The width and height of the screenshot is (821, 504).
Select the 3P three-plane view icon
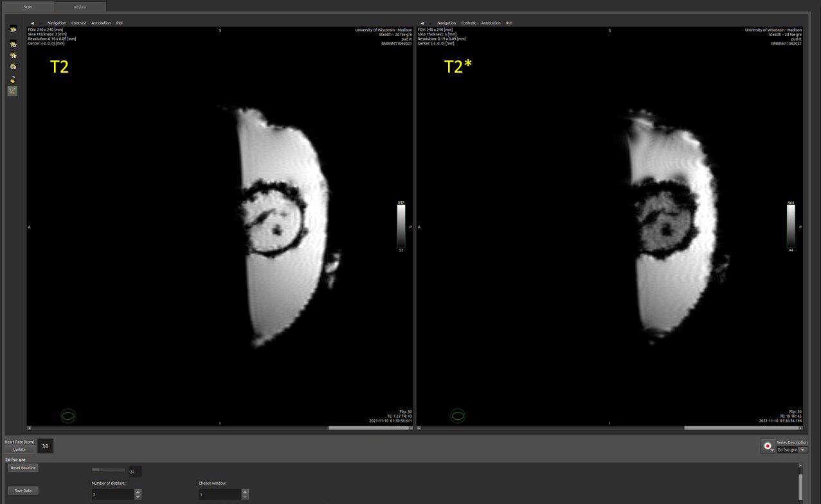tap(13, 30)
